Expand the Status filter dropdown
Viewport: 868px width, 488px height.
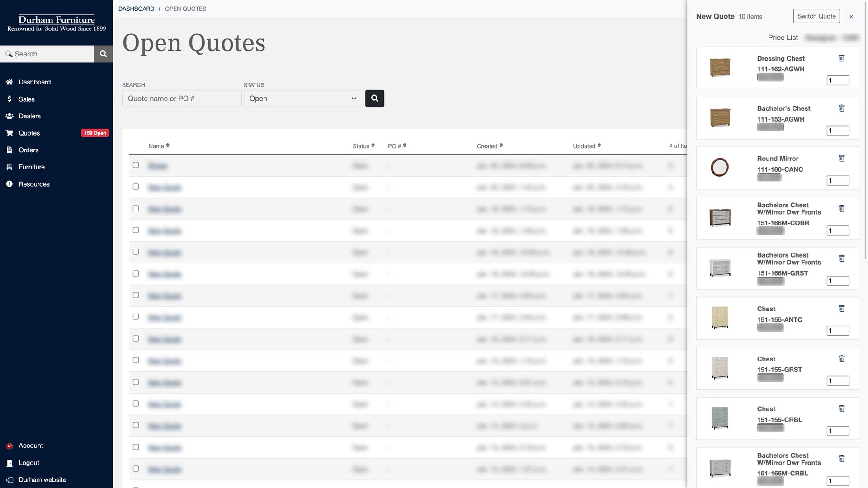pyautogui.click(x=301, y=99)
